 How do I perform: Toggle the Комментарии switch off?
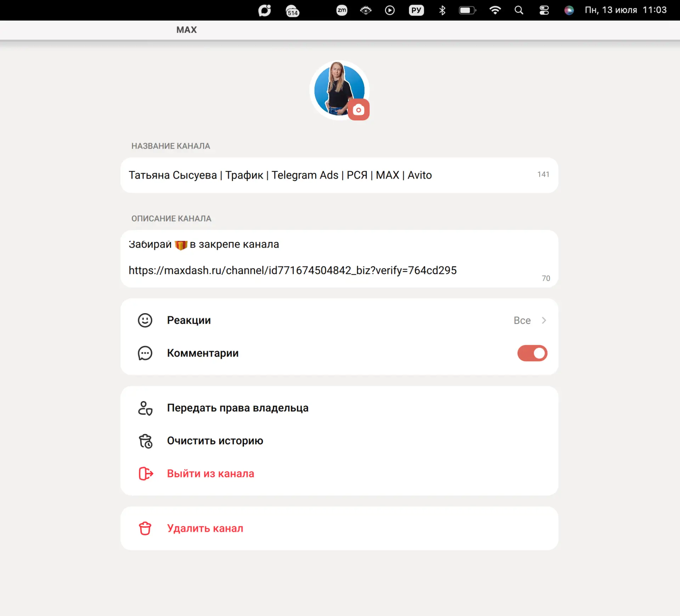pyautogui.click(x=532, y=353)
